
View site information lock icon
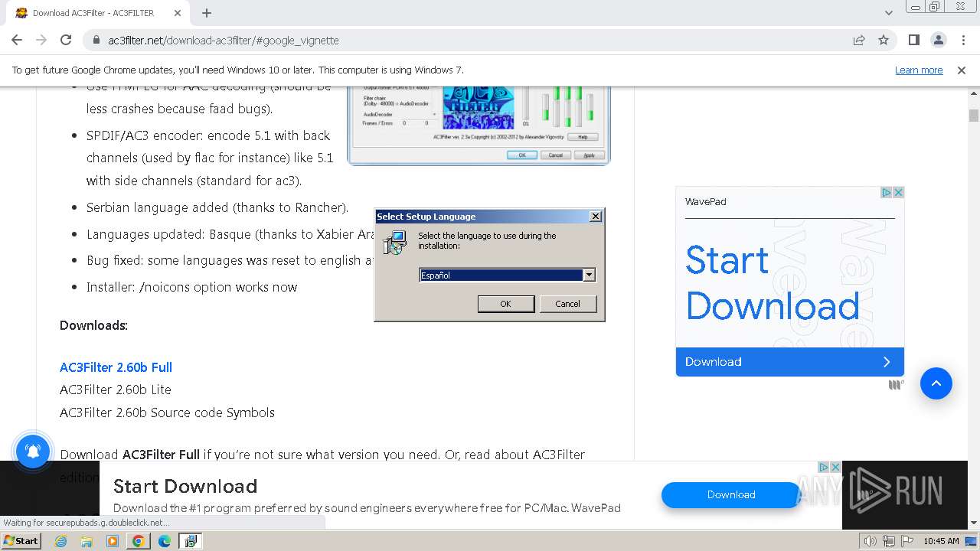click(96, 41)
